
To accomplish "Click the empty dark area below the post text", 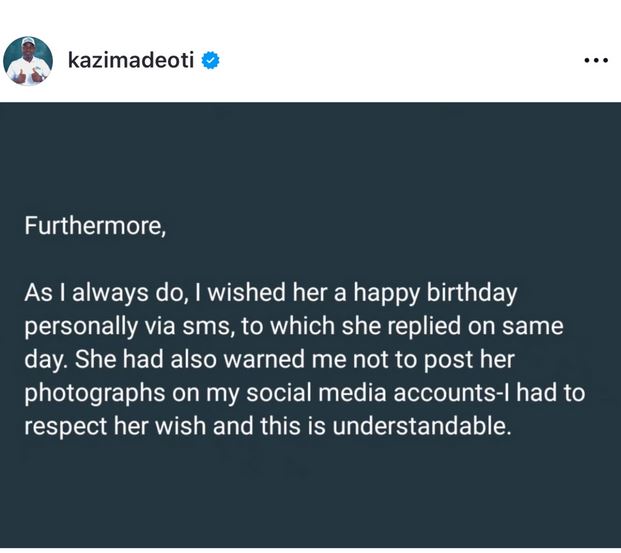I will tap(310, 495).
